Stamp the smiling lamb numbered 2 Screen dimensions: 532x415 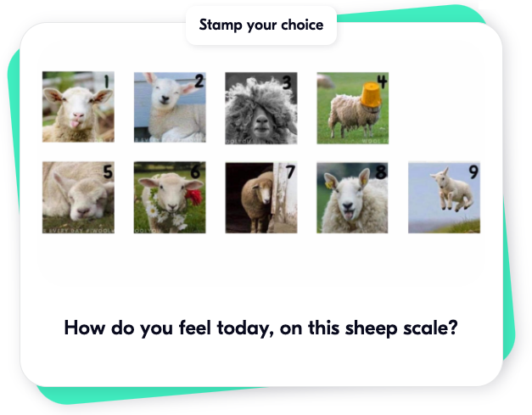(x=170, y=107)
